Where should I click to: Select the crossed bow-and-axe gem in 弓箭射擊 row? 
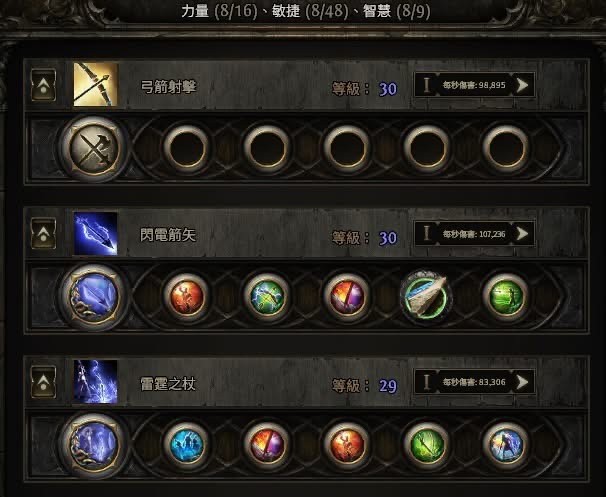[94, 149]
